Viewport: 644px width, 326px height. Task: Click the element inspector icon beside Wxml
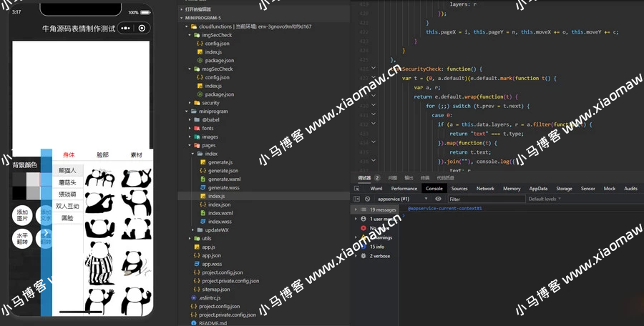tap(357, 189)
